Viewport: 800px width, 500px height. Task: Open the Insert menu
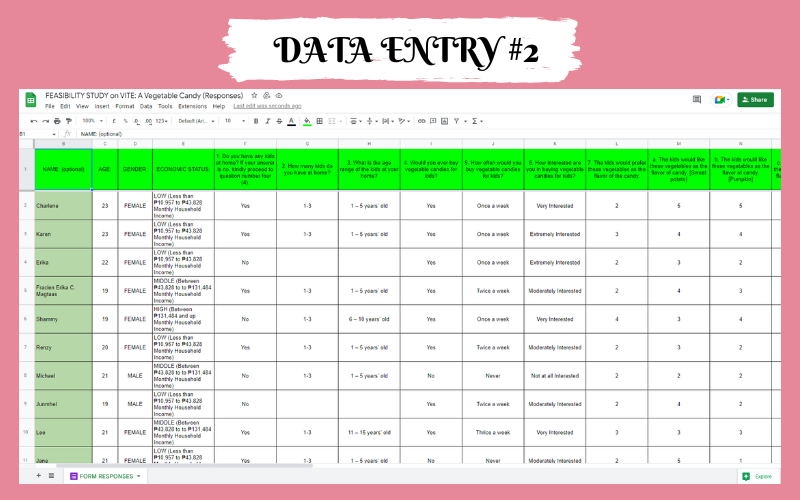point(102,106)
